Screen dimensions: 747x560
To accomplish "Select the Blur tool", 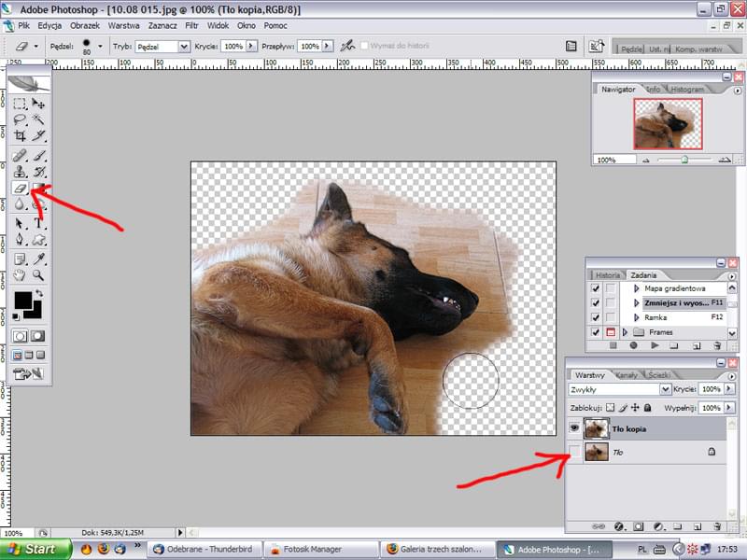I will tap(20, 204).
